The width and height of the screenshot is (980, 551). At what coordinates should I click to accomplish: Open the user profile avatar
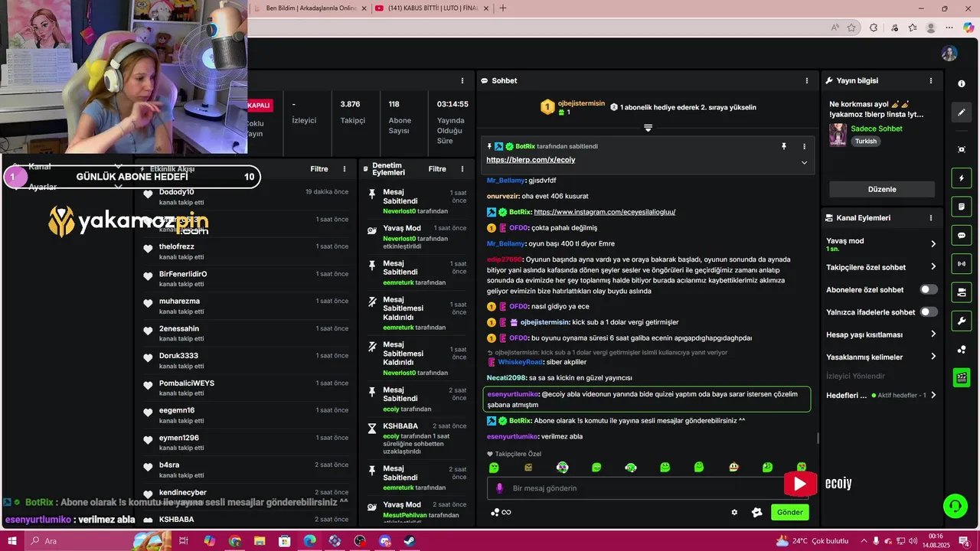click(949, 53)
